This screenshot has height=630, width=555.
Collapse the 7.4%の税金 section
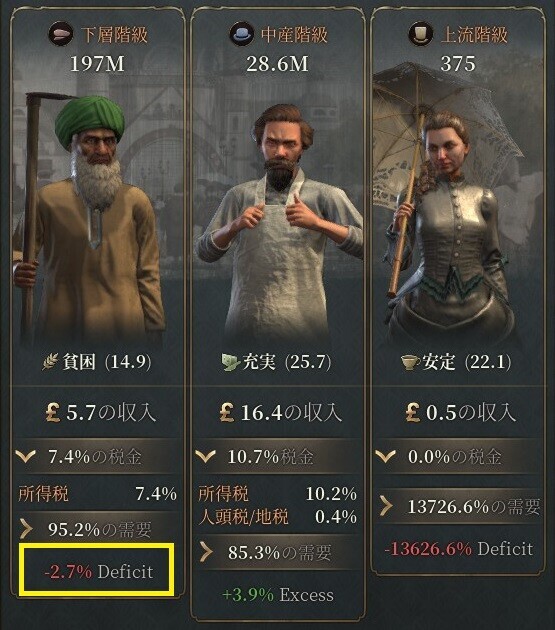(x=98, y=456)
